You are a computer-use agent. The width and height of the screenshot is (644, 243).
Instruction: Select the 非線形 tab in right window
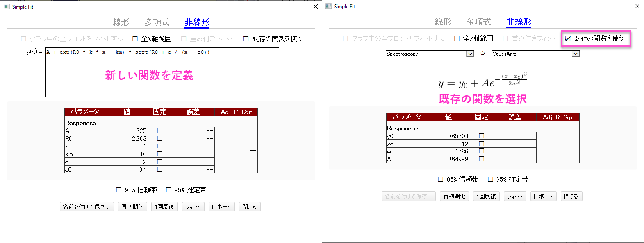(x=519, y=22)
